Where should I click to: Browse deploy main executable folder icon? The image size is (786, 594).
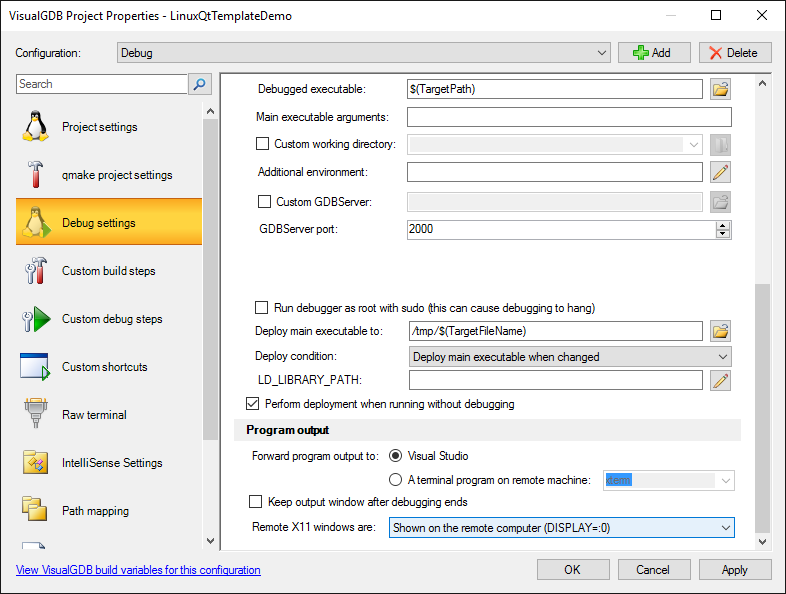click(x=720, y=331)
